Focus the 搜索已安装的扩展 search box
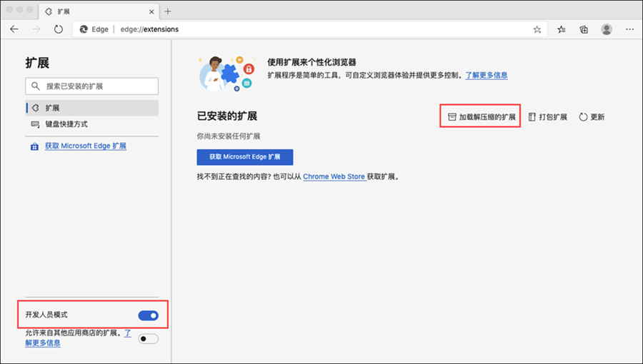 (x=91, y=86)
